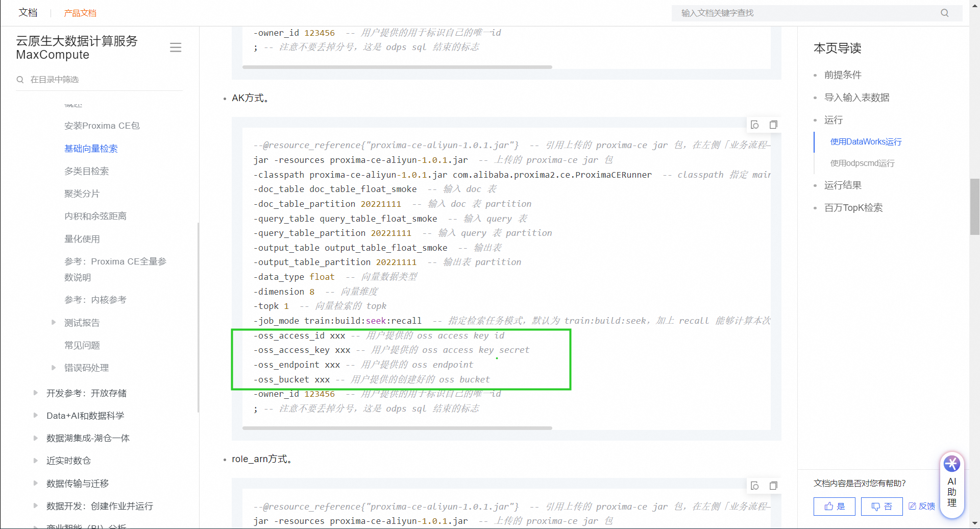Open 量化使用 in sidebar
Viewport: 980px width, 529px height.
(82, 239)
